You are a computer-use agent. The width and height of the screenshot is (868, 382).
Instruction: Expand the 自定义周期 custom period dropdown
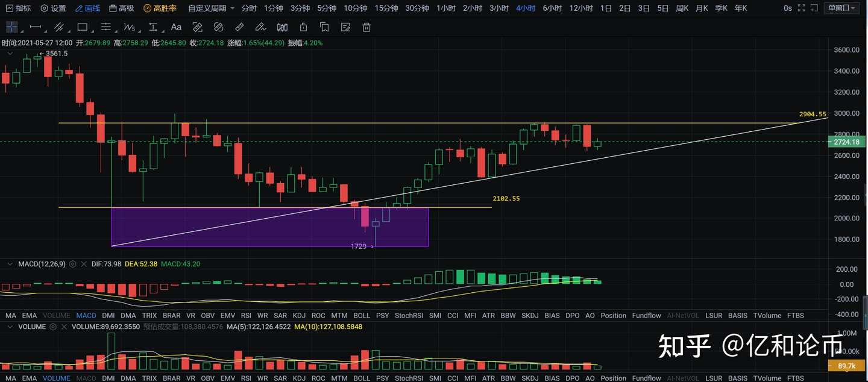click(212, 8)
